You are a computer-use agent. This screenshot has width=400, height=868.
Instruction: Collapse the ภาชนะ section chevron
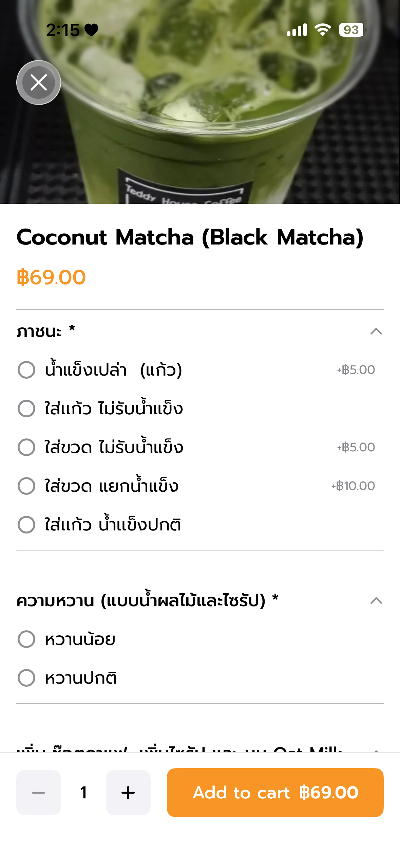(x=376, y=331)
